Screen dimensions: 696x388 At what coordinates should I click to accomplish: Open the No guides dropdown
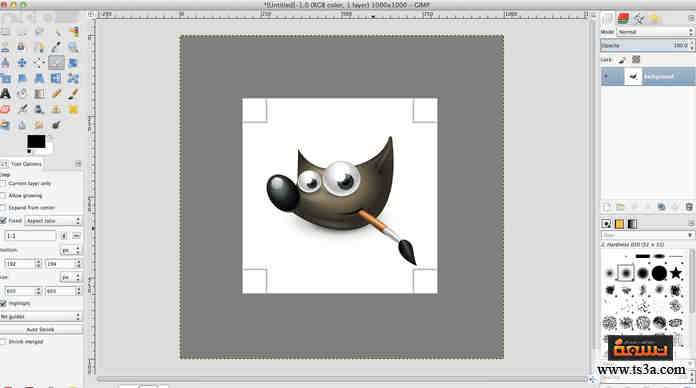(40, 317)
